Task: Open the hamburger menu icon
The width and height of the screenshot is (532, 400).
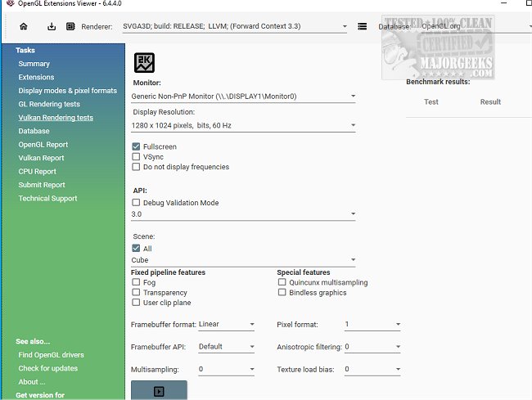Action: (x=362, y=26)
